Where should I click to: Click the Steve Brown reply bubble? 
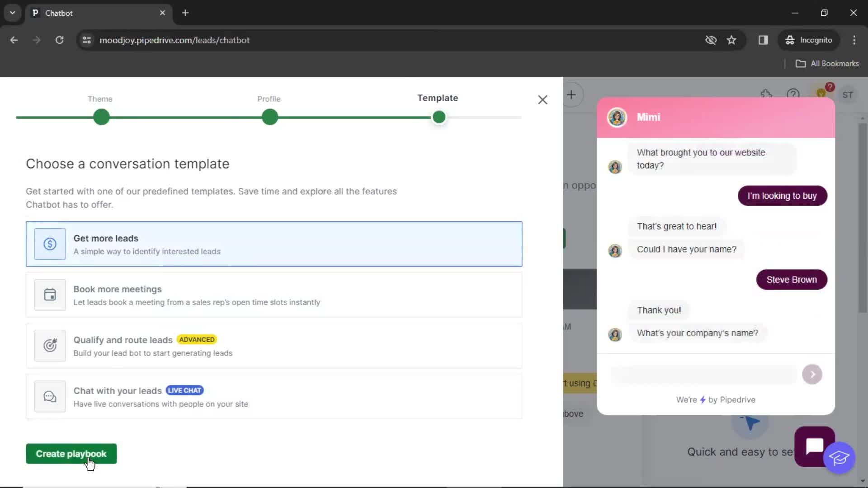792,280
